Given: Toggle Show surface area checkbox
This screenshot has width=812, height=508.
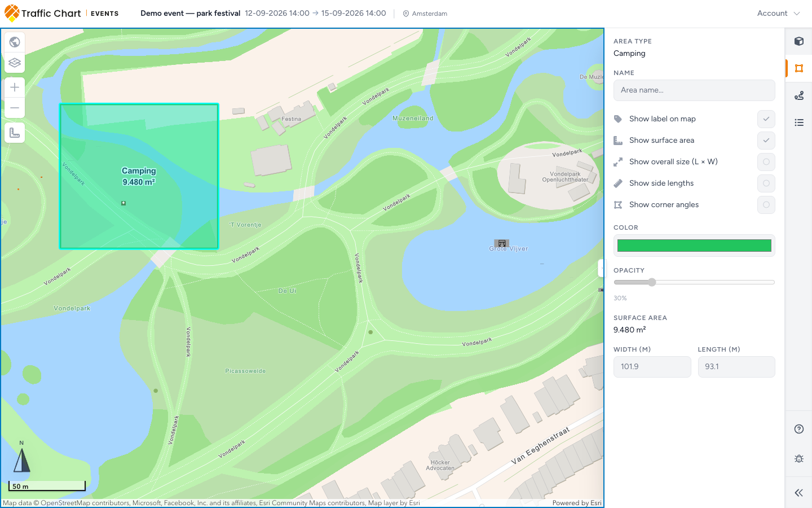Looking at the screenshot, I should (x=766, y=141).
